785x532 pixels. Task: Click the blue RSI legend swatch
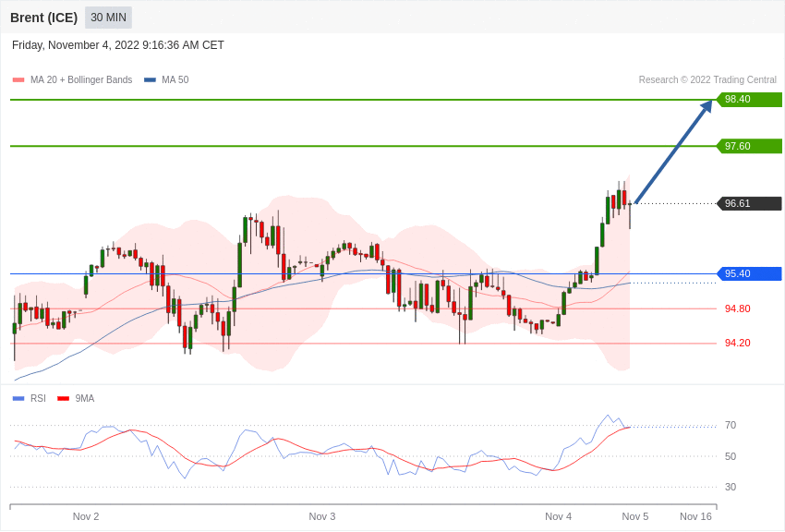click(18, 399)
